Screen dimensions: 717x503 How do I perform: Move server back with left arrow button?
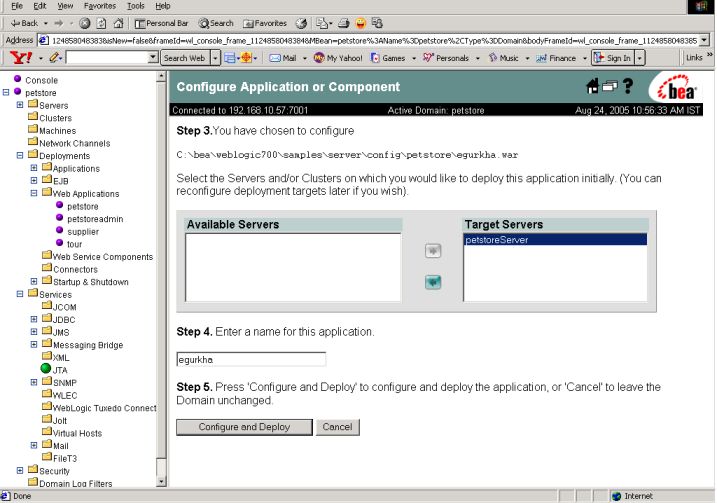[433, 282]
